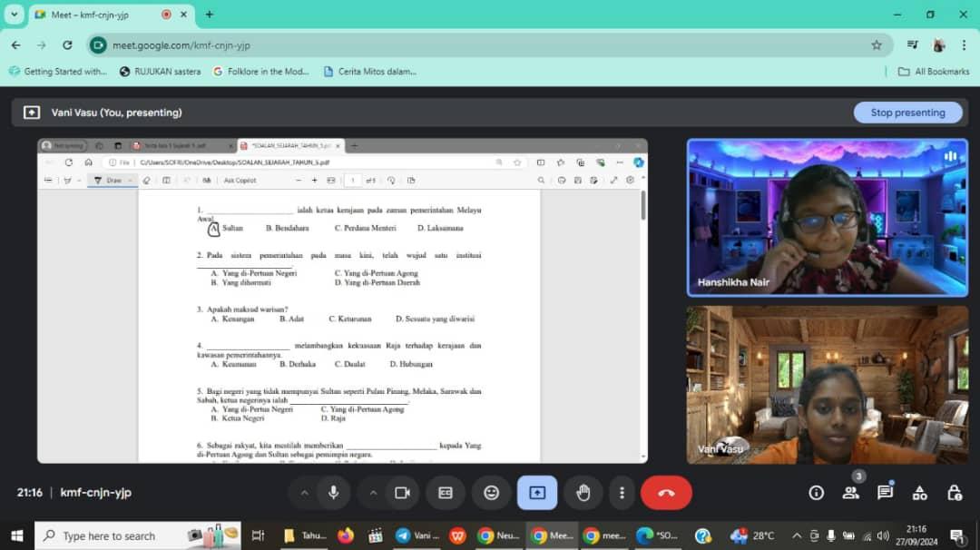
Task: Expand video settings arrow beside camera
Action: tap(372, 493)
